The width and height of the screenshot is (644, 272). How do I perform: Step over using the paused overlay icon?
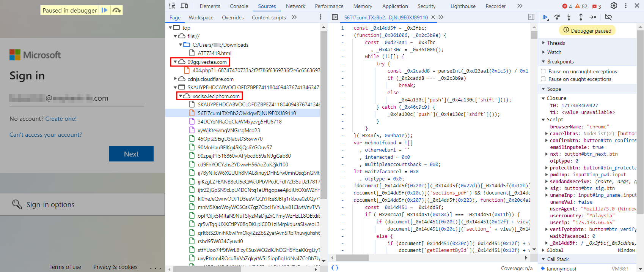pos(116,10)
